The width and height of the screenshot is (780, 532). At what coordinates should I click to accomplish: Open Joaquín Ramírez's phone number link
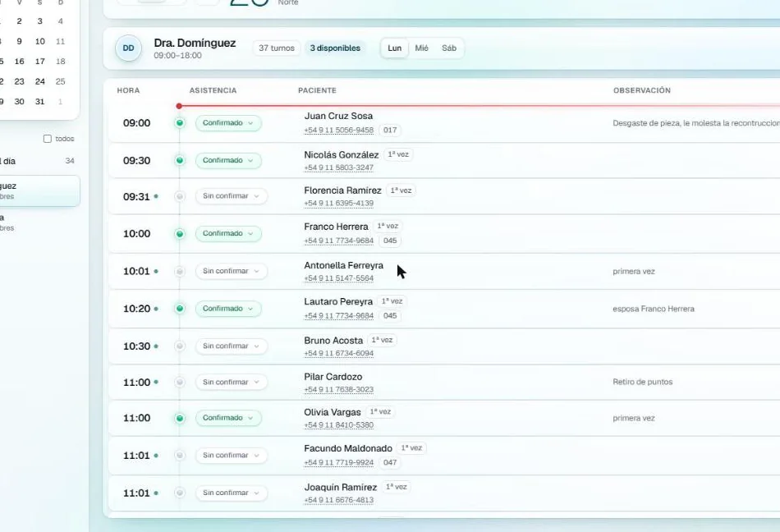339,500
